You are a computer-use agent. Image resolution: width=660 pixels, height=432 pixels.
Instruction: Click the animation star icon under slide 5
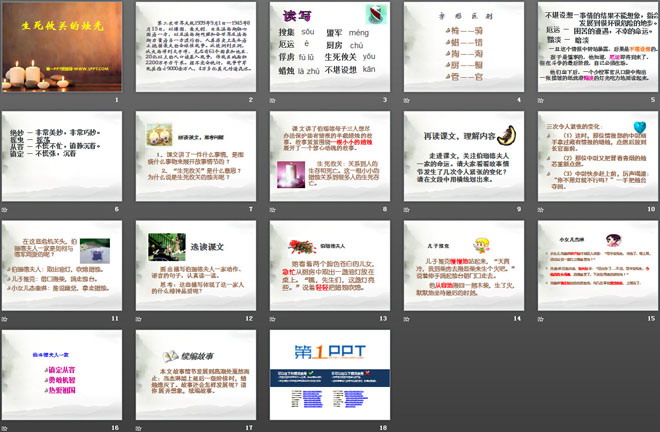click(540, 100)
